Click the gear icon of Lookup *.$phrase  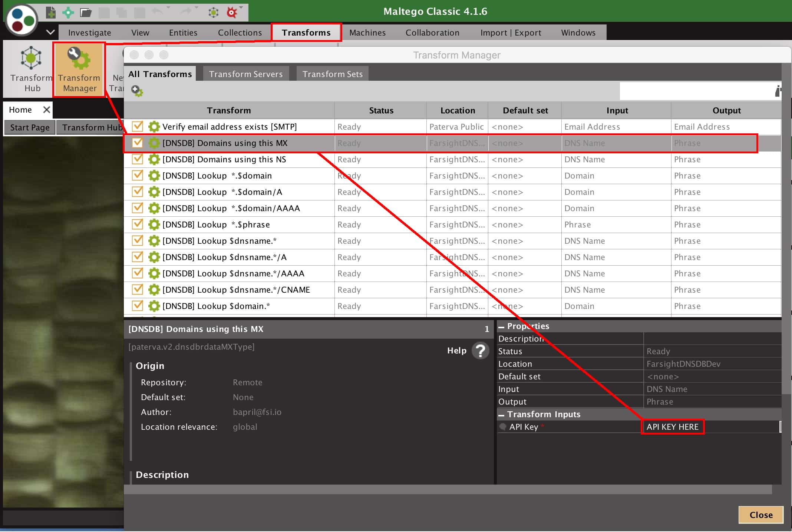pyautogui.click(x=154, y=225)
